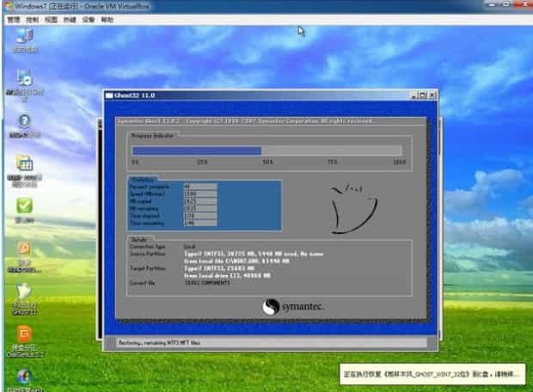Select the CD disc desktop icon
This screenshot has width=533, height=392.
click(x=24, y=78)
